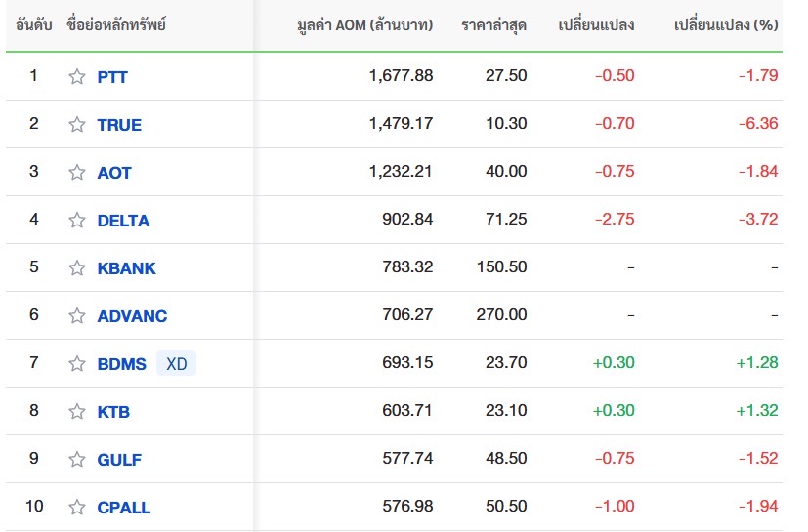Viewport: 808px width, 532px height.
Task: Sort by เปลี่ยนแปลง (%) column header
Action: click(x=726, y=25)
